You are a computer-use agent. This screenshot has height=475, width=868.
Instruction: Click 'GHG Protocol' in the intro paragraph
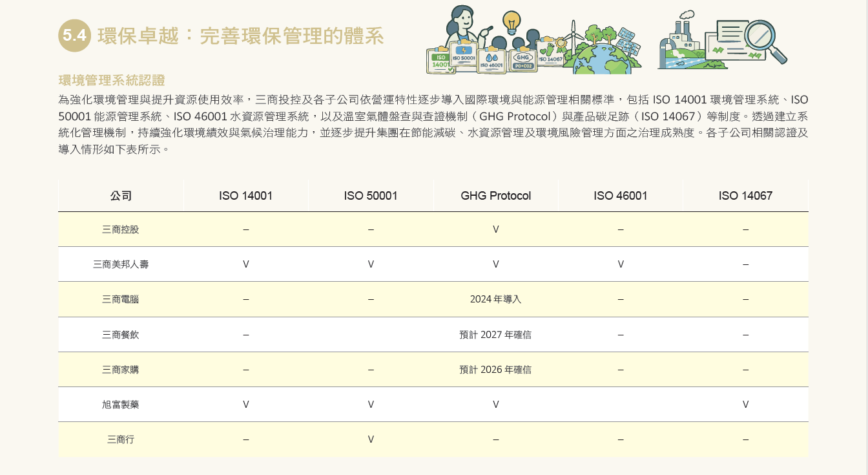[x=515, y=117]
